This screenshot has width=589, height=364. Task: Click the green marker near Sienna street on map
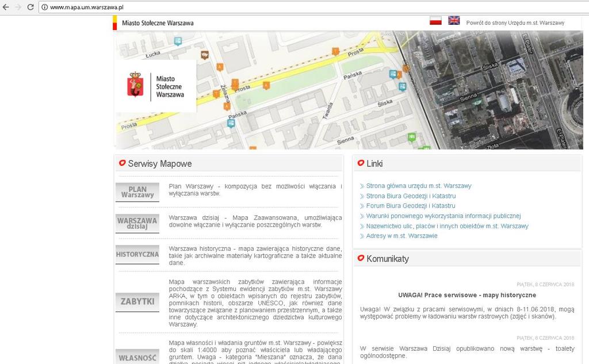pos(412,137)
